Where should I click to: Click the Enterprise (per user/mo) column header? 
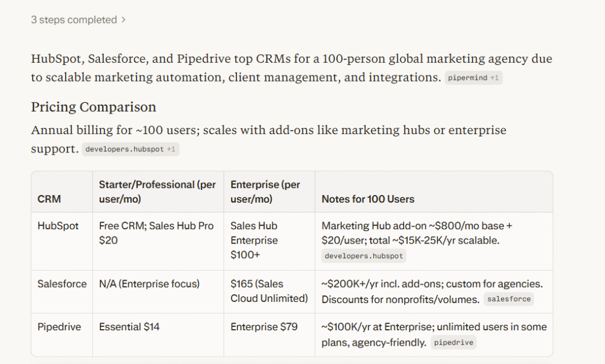pyautogui.click(x=265, y=192)
